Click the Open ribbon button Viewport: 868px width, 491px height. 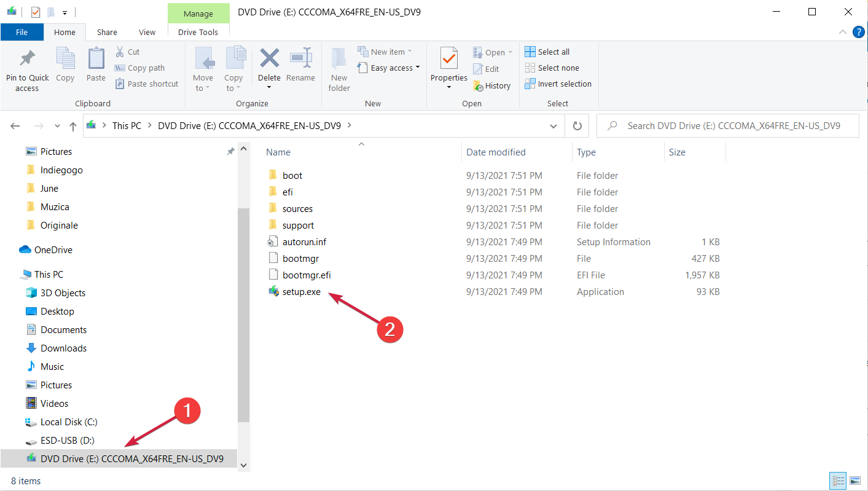[x=493, y=52]
